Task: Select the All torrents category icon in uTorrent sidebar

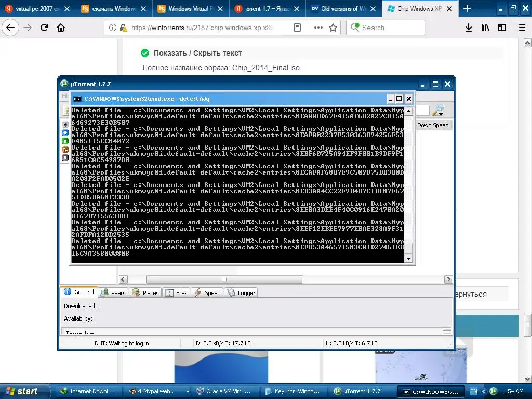Action: tap(65, 125)
